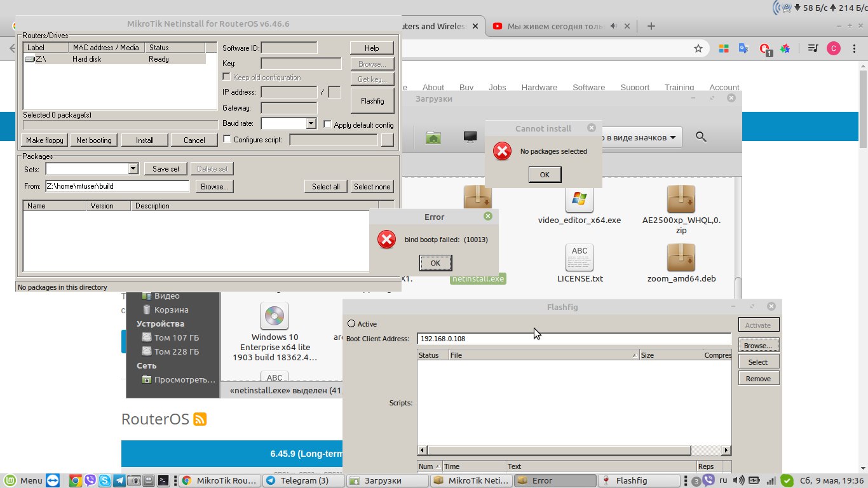Click the search magnifier in Загрузки window
This screenshot has width=868, height=488.
pos(701,137)
